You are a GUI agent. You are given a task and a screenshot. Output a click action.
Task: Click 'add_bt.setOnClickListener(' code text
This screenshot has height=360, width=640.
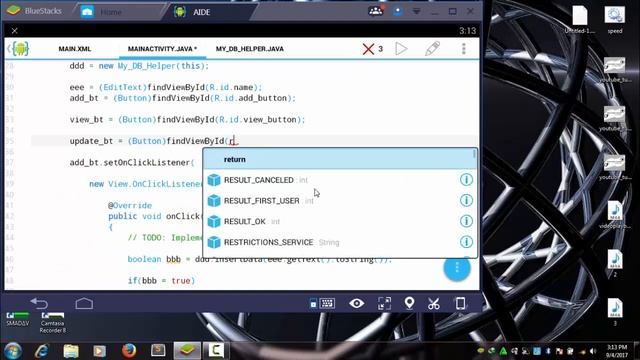click(132, 162)
